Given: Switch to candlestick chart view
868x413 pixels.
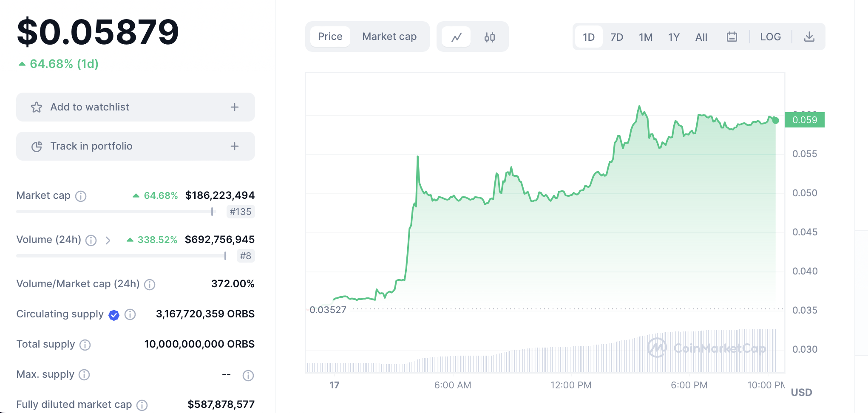Looking at the screenshot, I should pos(489,37).
